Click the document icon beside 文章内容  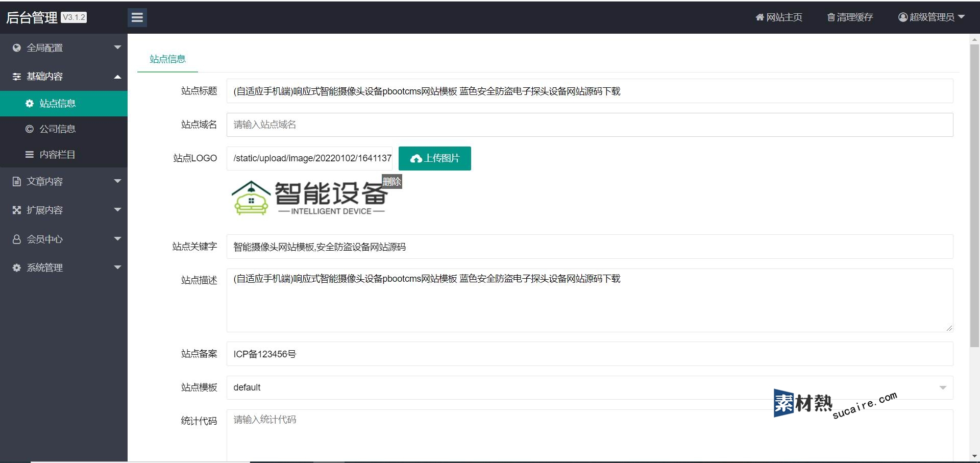point(17,181)
